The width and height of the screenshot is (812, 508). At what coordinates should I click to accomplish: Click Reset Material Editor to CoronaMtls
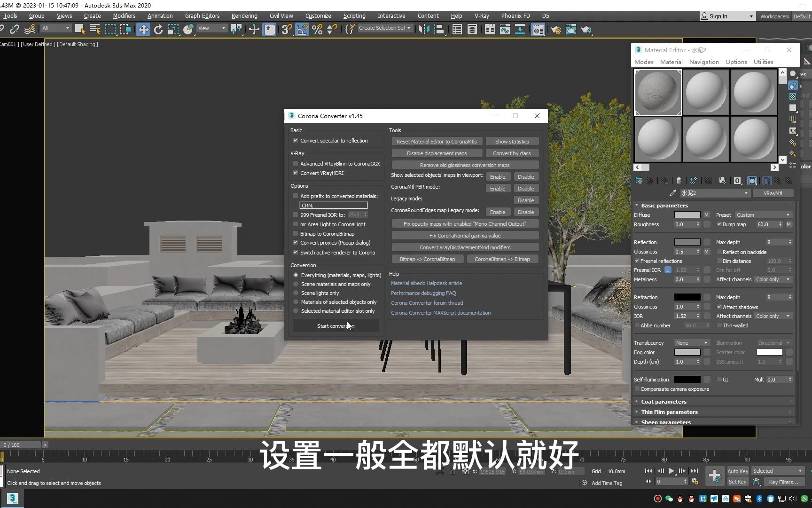(437, 142)
